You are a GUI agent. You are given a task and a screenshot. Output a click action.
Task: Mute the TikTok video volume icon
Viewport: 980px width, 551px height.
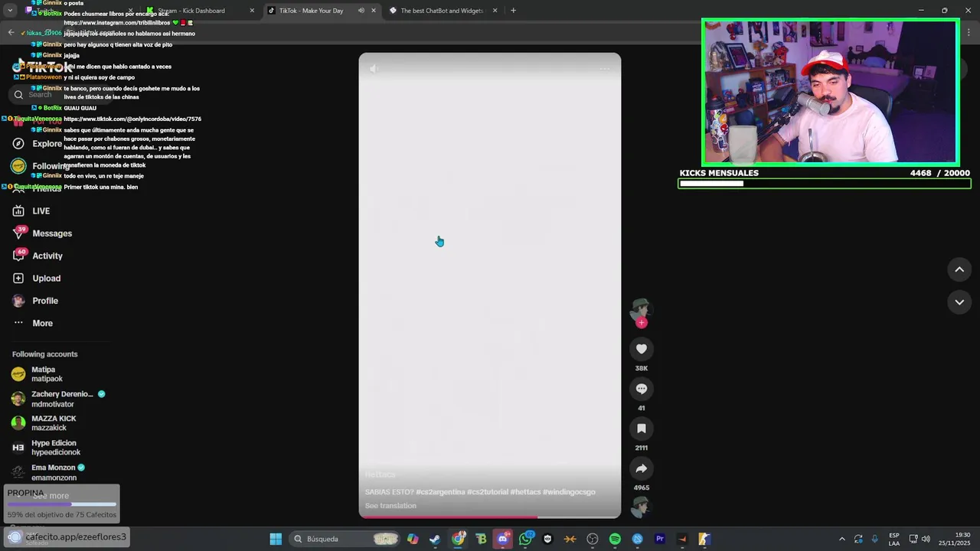point(374,69)
